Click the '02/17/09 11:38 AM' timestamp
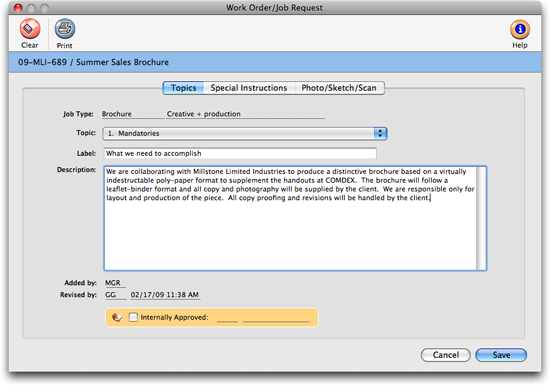550x386 pixels. click(165, 295)
